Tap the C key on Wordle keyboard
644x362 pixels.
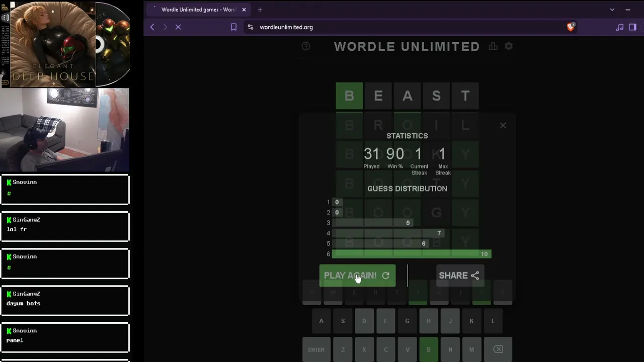point(386,349)
